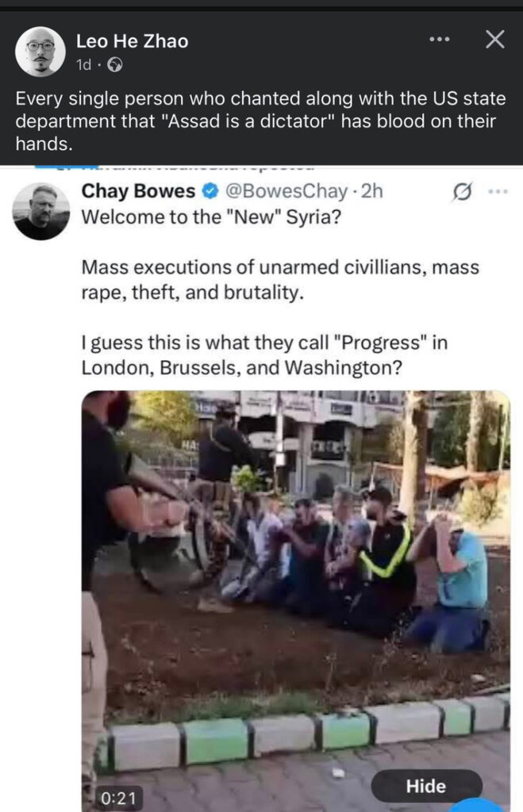
Task: Click the globe public privacy icon
Action: click(x=114, y=65)
